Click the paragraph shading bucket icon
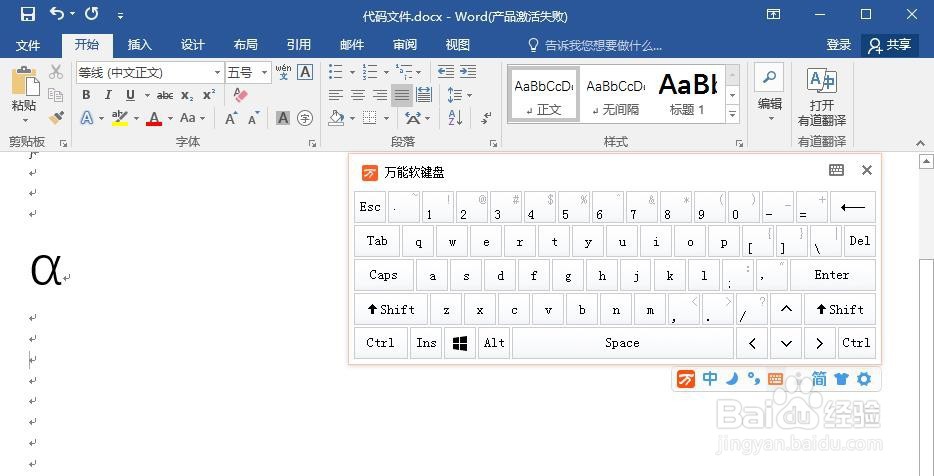Image resolution: width=934 pixels, height=476 pixels. (337, 118)
